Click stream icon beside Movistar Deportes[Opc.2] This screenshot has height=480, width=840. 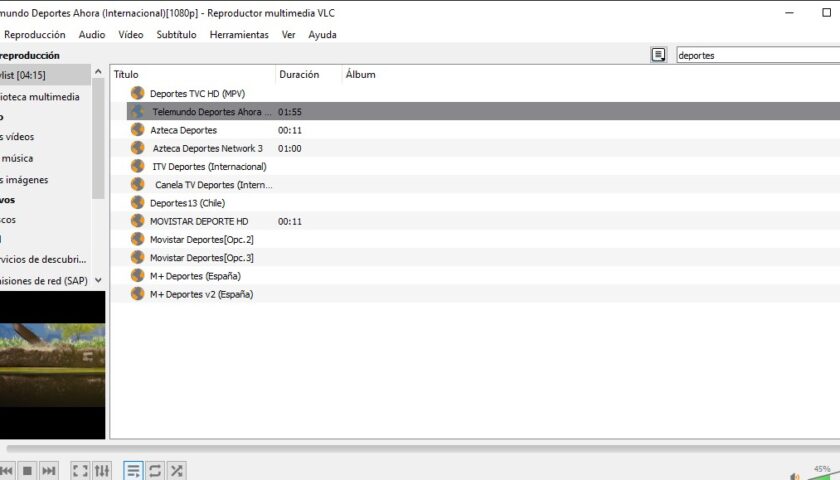click(138, 239)
